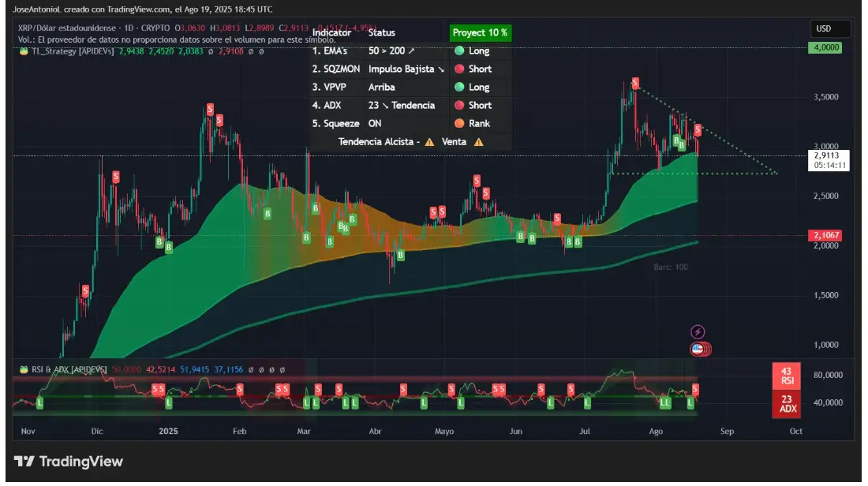Click the Vol. data provider notice text
Image resolution: width=868 pixels, height=486 pixels.
[x=177, y=39]
